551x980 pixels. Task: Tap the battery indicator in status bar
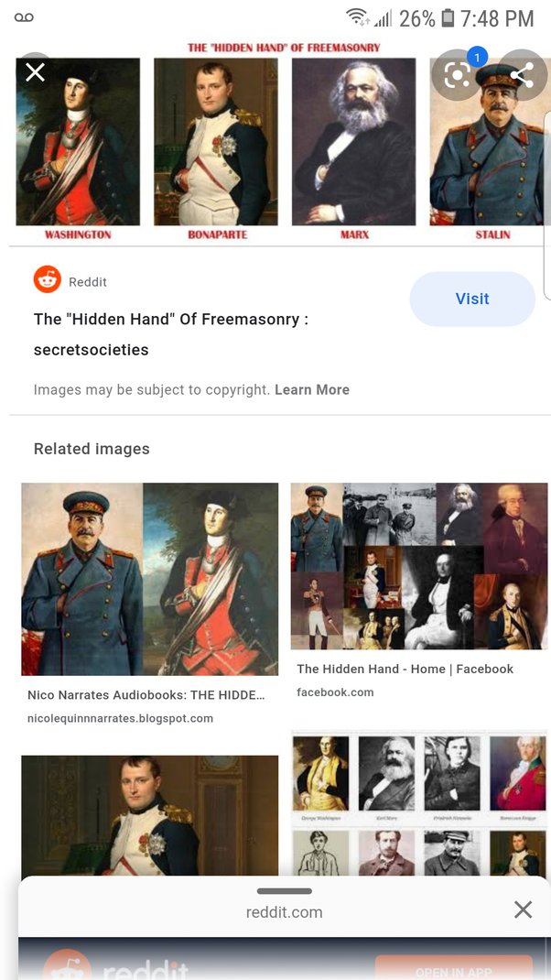448,18
